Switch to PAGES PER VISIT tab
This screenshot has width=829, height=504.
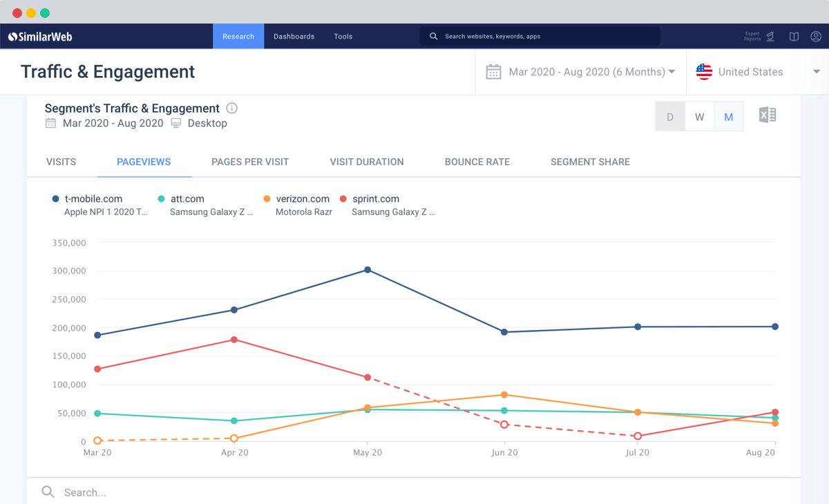click(x=250, y=162)
